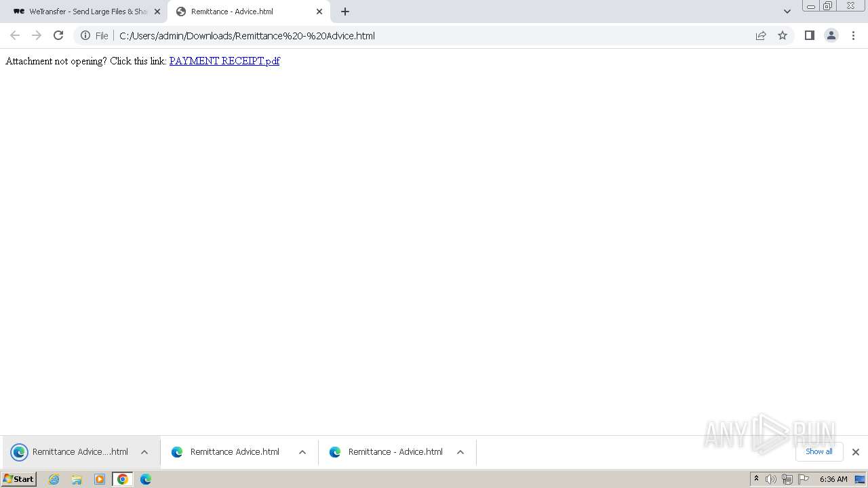Launch Internet Explorer from taskbar

click(54, 479)
